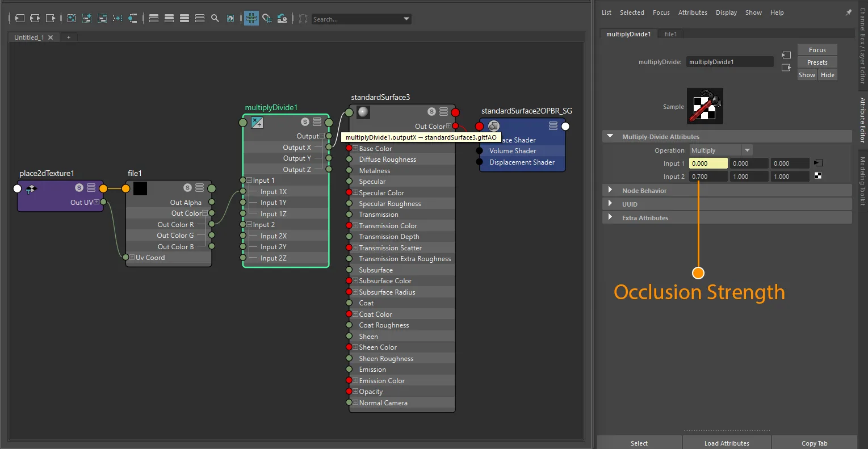Collapse the Output attribute on multiplyDivide1
The image size is (868, 449).
tap(322, 136)
